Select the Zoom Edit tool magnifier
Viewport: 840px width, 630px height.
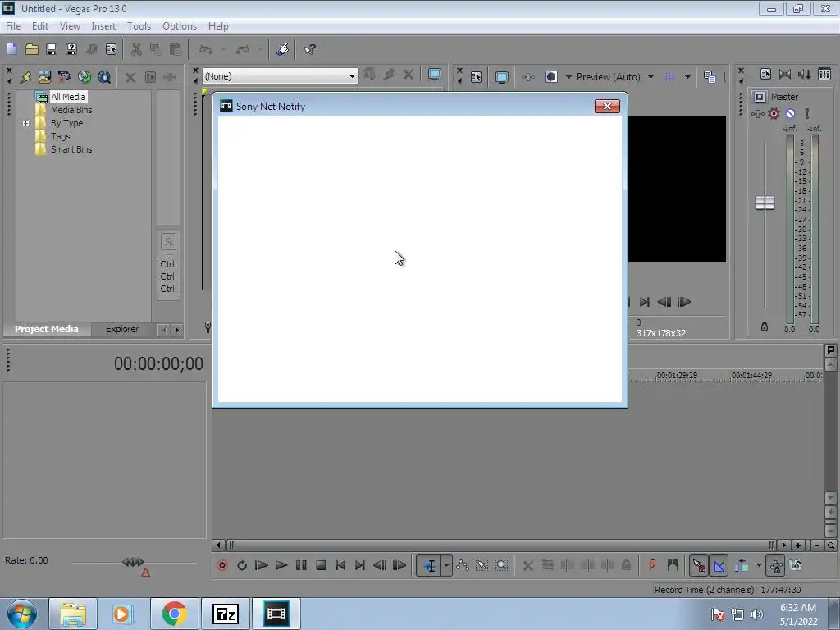[501, 565]
